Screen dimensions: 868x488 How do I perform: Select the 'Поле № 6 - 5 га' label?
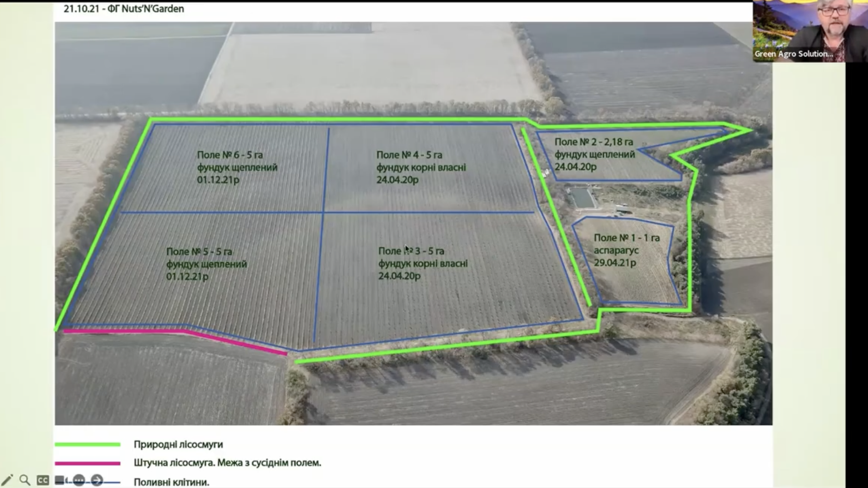(x=230, y=155)
